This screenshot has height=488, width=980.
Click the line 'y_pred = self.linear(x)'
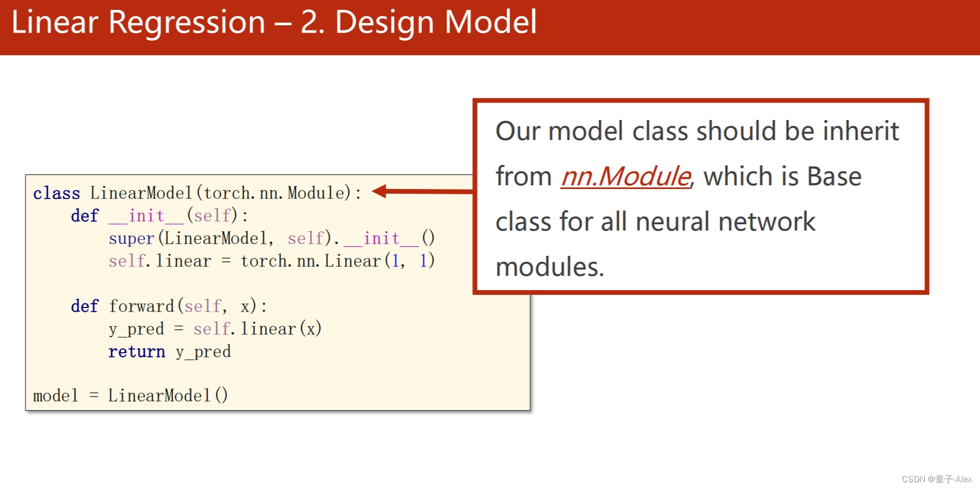point(215,329)
